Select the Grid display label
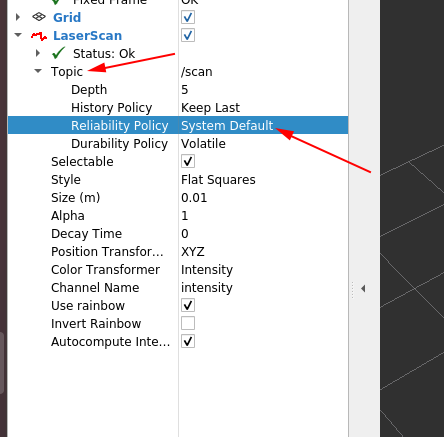Image resolution: width=444 pixels, height=437 pixels. pos(67,17)
